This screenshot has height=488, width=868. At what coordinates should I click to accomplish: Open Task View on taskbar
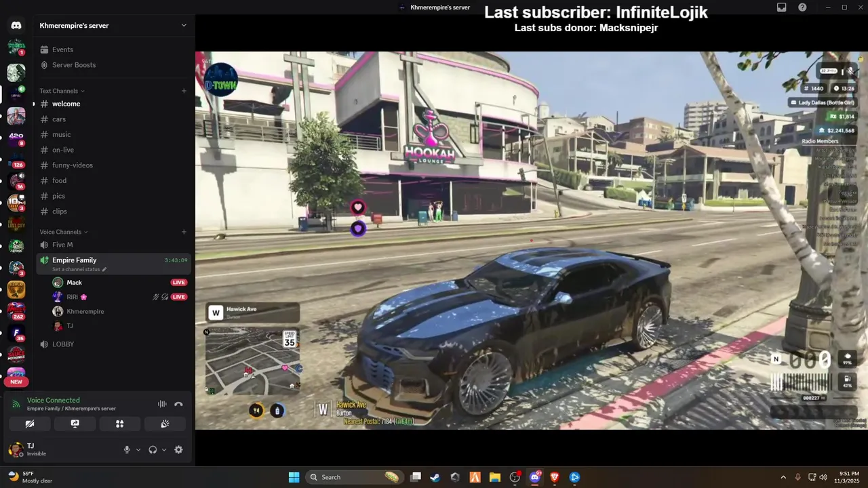[416, 477]
